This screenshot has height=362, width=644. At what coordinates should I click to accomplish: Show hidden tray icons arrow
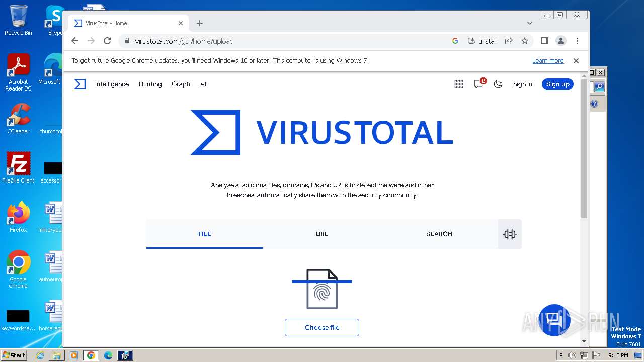tap(561, 355)
